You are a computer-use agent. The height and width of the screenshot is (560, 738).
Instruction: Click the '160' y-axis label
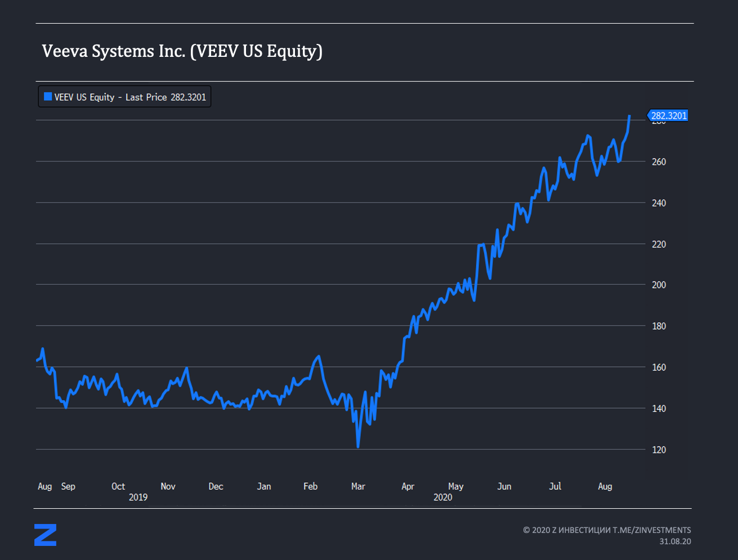point(659,367)
